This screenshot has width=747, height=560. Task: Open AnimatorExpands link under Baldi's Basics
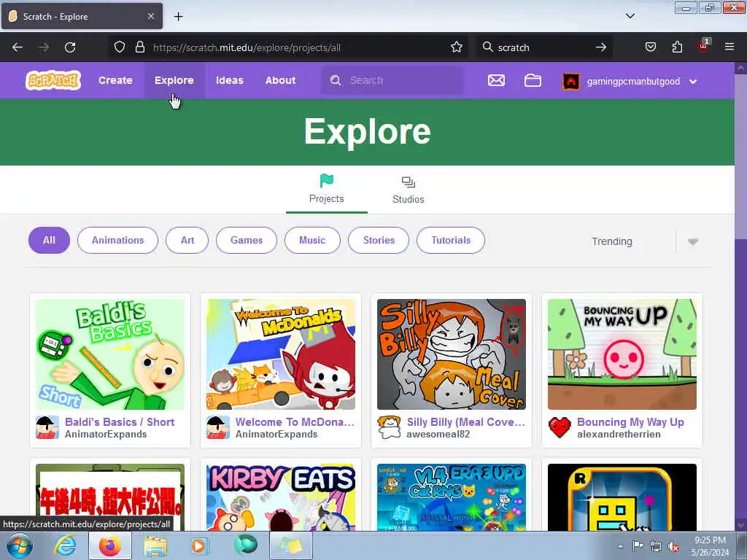click(x=106, y=435)
